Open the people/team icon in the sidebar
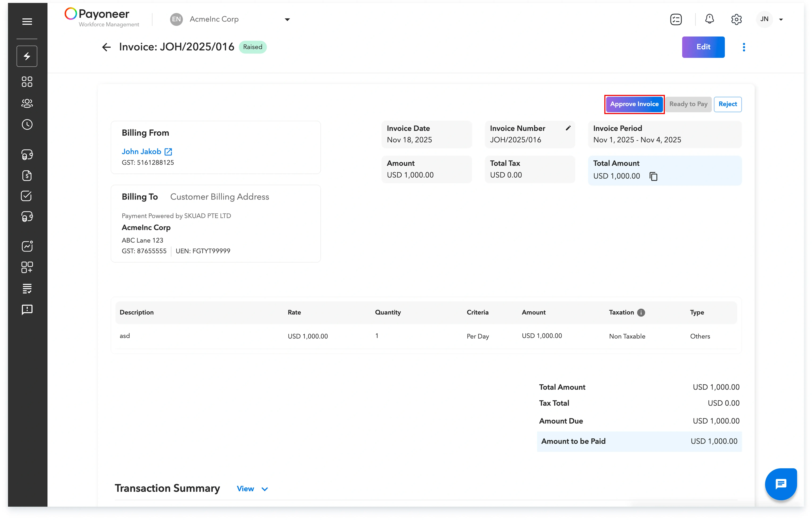Viewport: 812px width, 520px height. click(x=27, y=103)
